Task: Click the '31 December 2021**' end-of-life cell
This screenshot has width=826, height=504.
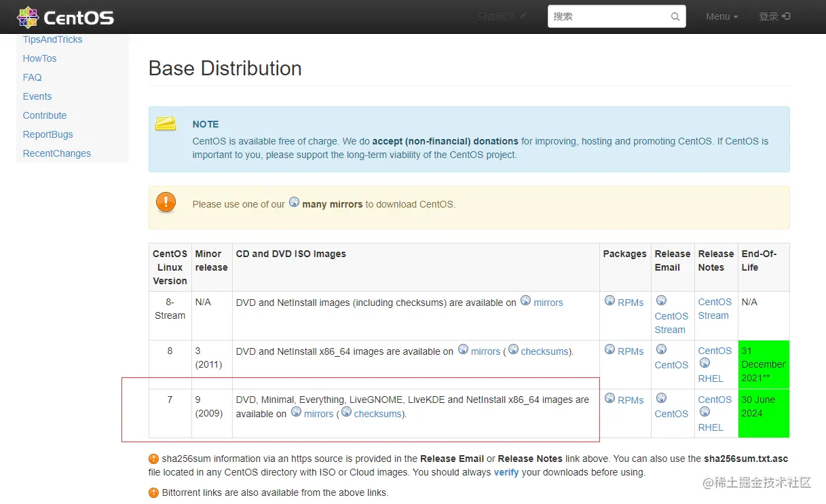Action: coord(764,364)
